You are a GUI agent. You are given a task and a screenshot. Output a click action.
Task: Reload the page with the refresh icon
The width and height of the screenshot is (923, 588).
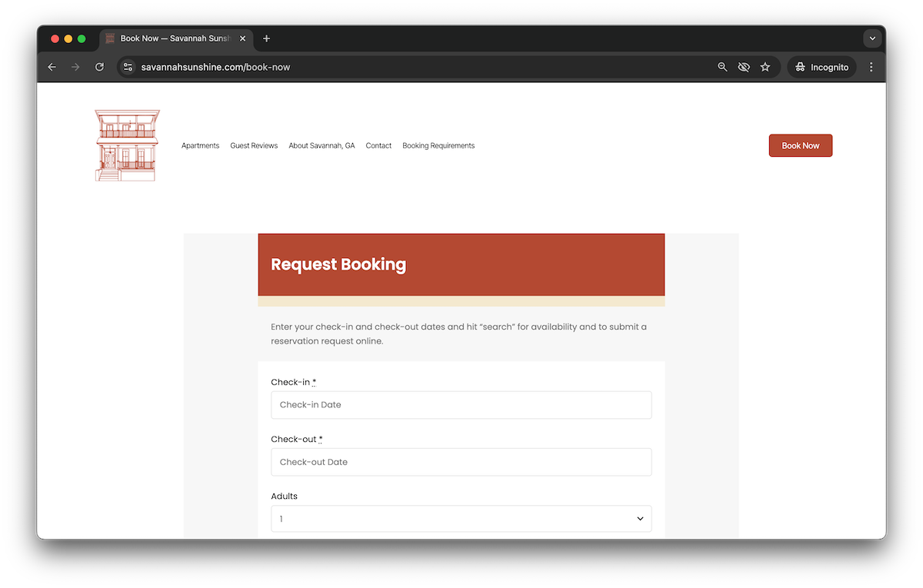click(x=99, y=67)
